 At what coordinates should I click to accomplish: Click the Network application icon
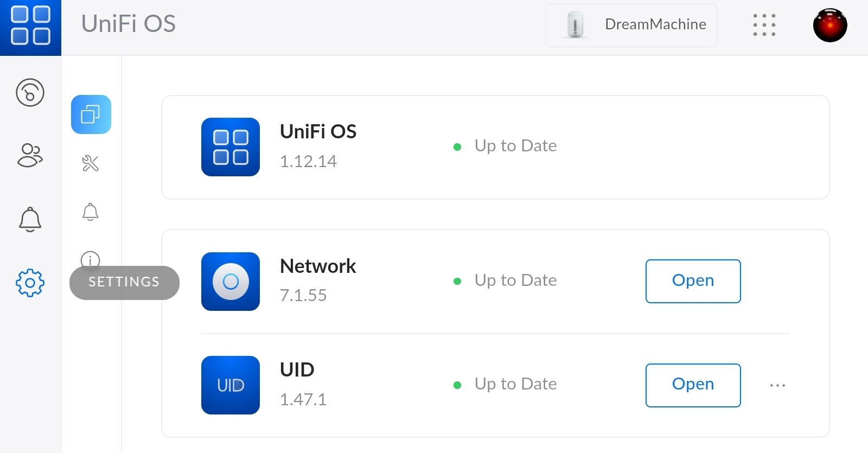point(231,282)
